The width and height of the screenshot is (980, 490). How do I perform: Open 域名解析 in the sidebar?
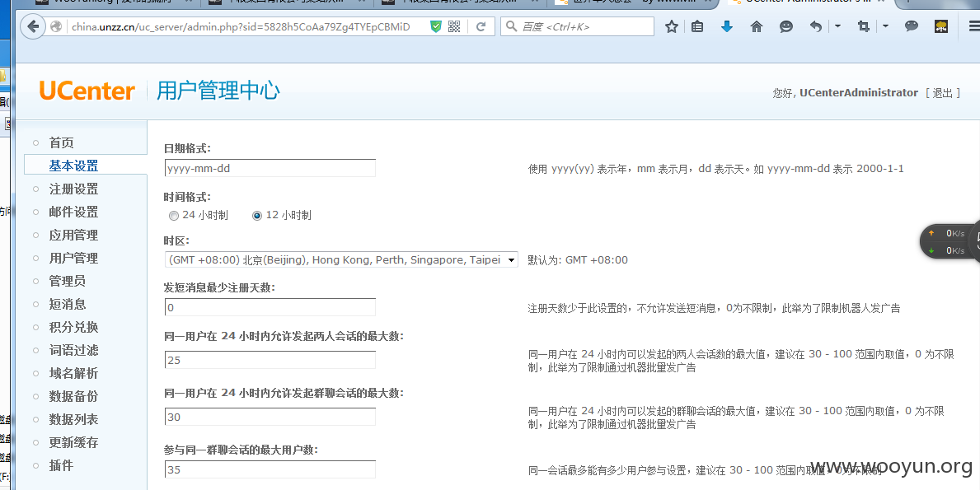[x=73, y=373]
